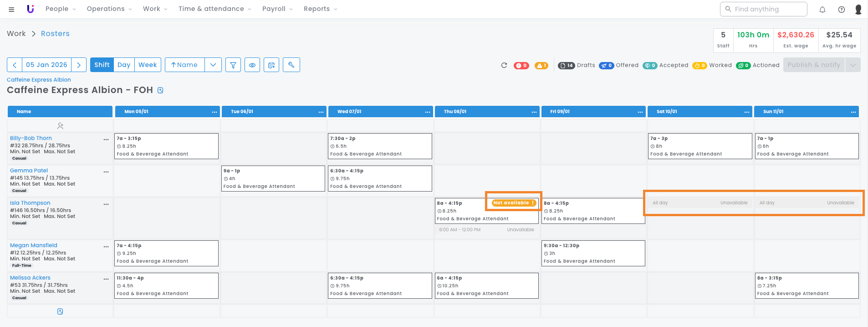The height and width of the screenshot is (327, 868).
Task: Toggle the eye visibility options
Action: 252,65
